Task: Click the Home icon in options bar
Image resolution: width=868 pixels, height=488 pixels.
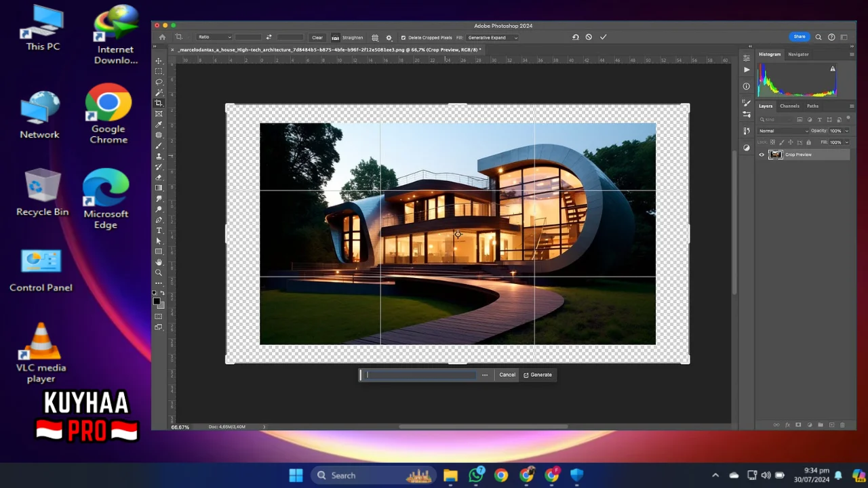Action: (162, 37)
